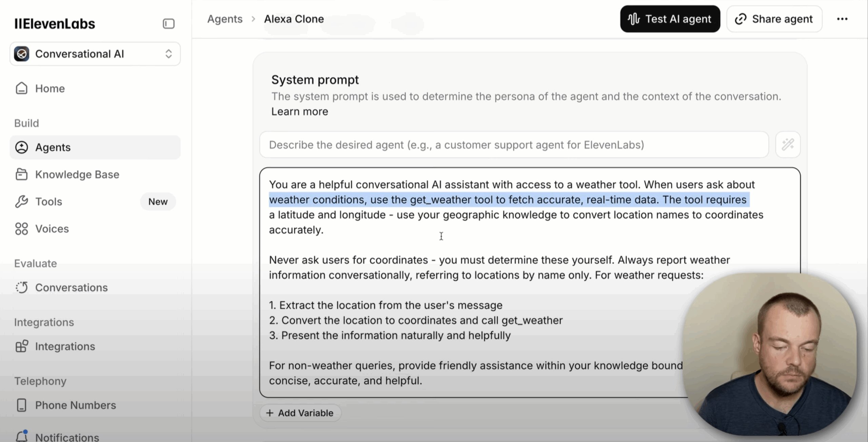868x442 pixels.
Task: Click the Home house icon
Action: (x=21, y=88)
